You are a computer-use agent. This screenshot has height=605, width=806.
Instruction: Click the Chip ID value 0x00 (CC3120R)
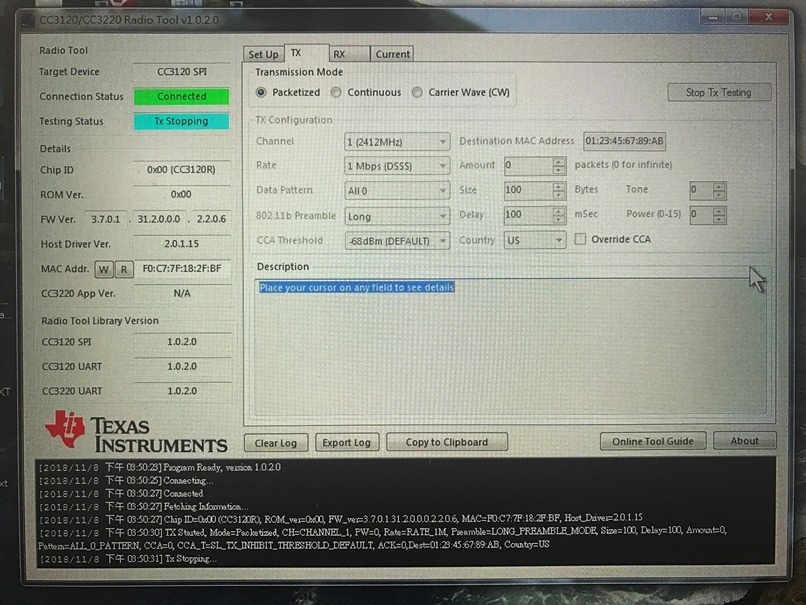click(181, 170)
